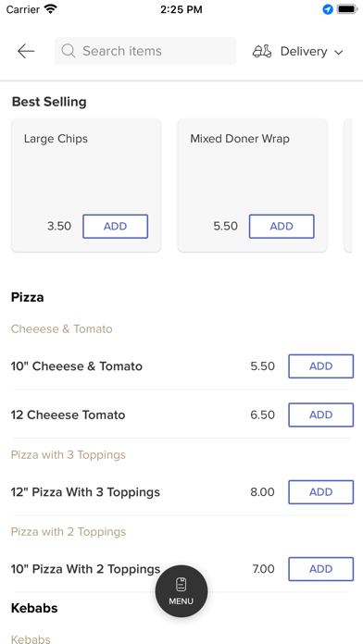Click the magnifying glass search icon

click(x=69, y=51)
